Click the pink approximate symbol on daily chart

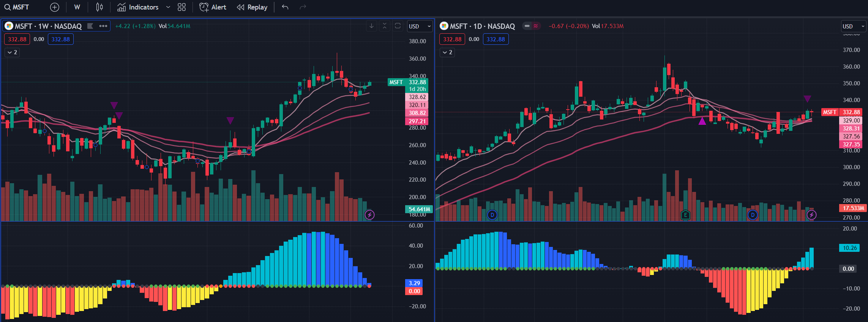coord(536,26)
